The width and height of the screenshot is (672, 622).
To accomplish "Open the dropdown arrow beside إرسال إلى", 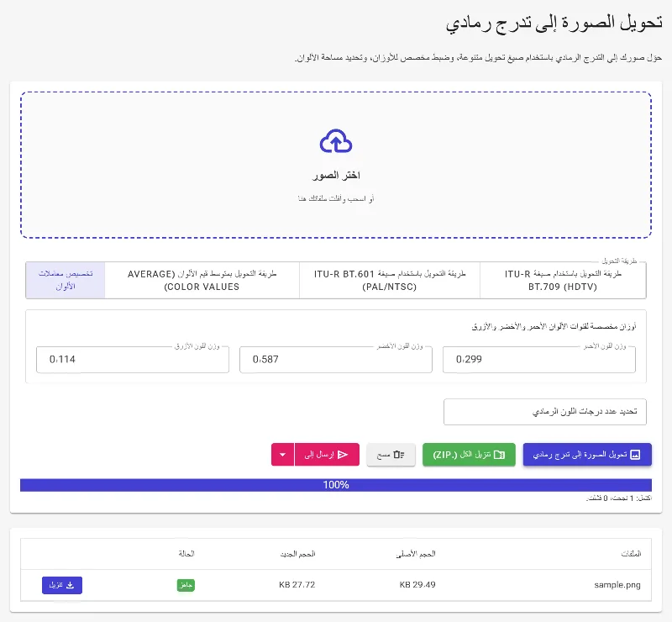I will [x=283, y=455].
